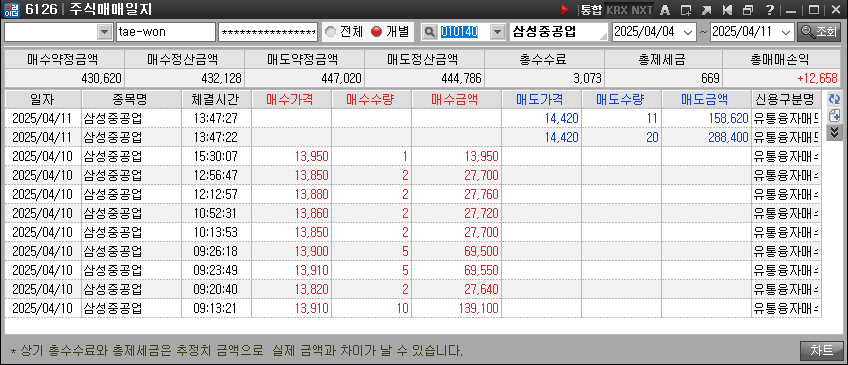The image size is (848, 365).
Task: Open the font size 'A' icon
Action: (666, 10)
